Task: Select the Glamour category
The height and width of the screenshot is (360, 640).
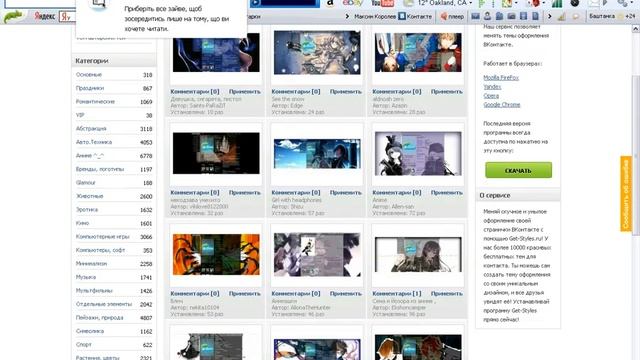Action: 85,182
